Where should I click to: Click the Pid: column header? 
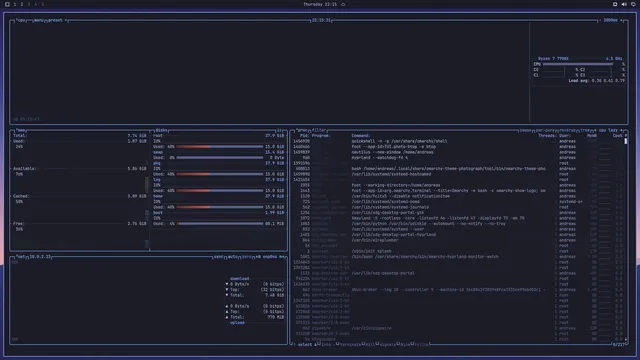click(304, 136)
